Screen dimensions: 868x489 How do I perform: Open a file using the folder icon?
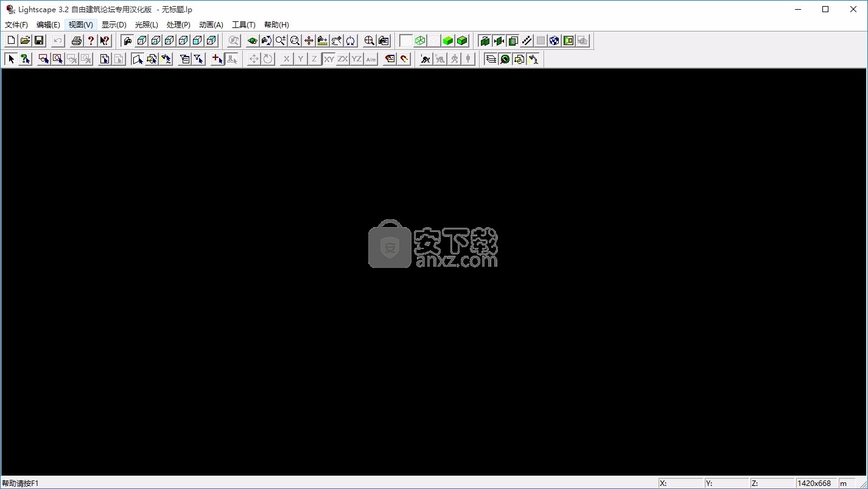coord(25,41)
